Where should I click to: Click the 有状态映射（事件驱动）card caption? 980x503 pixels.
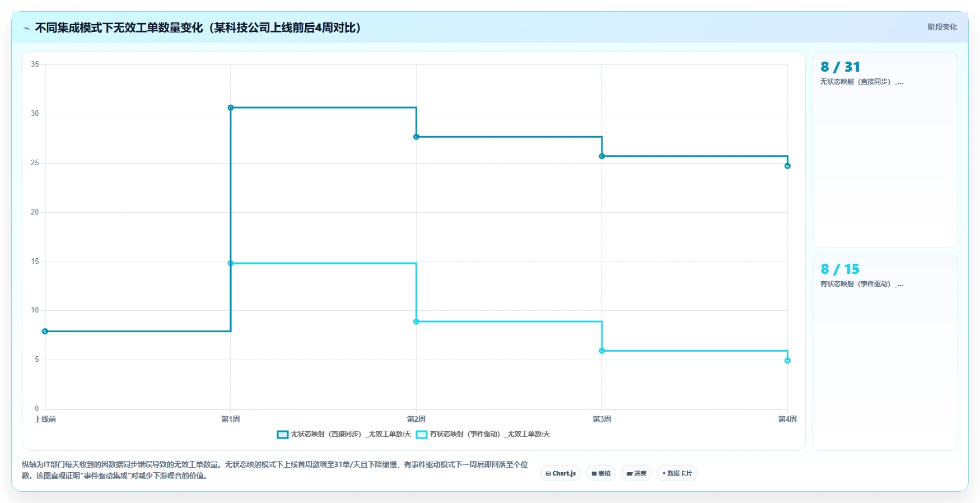pos(861,284)
